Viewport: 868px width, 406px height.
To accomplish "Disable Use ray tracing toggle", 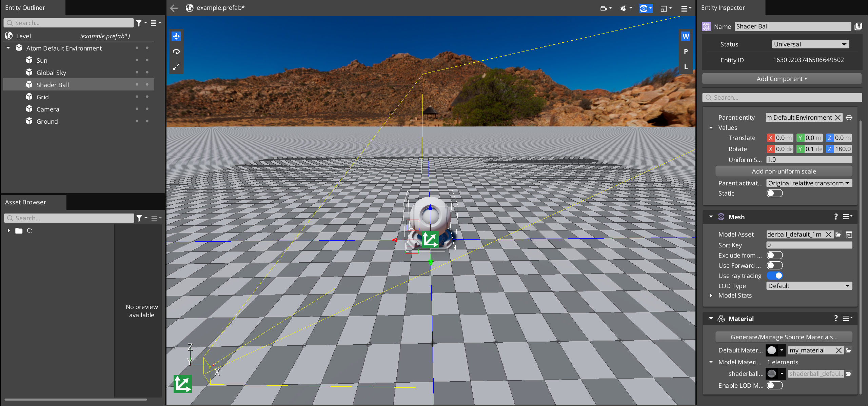I will pyautogui.click(x=774, y=276).
